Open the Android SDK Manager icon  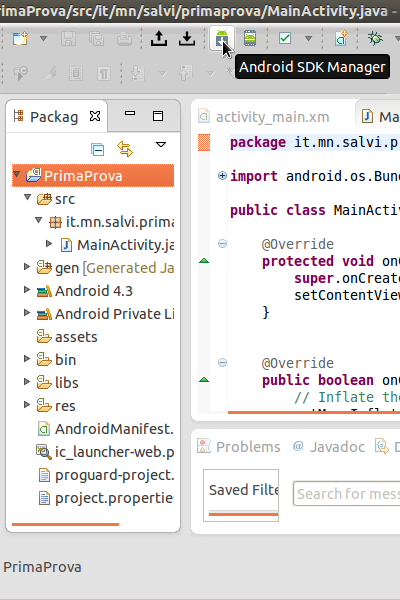coord(222,38)
